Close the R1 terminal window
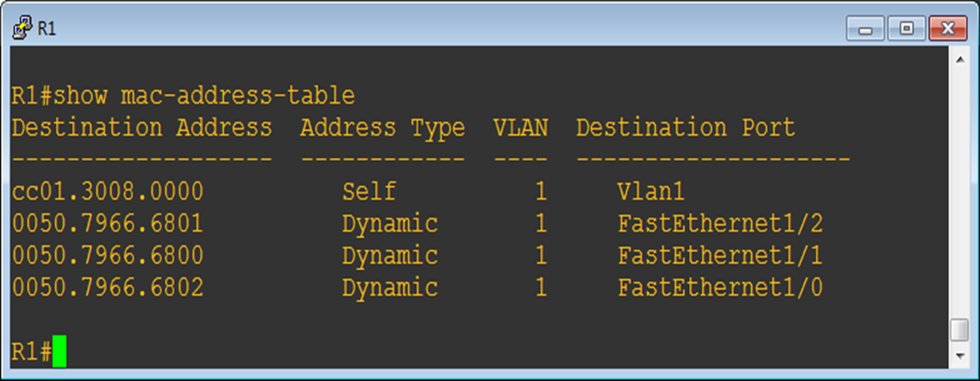980x381 pixels. (948, 28)
